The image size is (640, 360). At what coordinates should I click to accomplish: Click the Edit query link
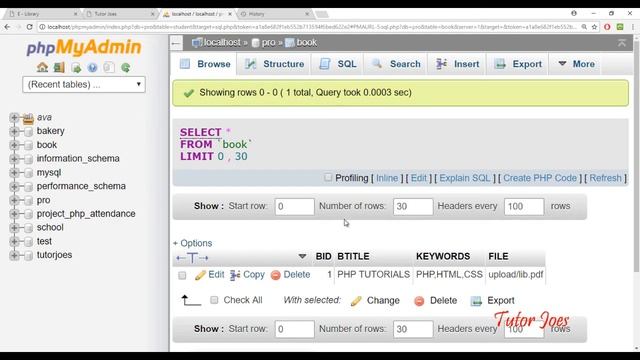tap(418, 178)
